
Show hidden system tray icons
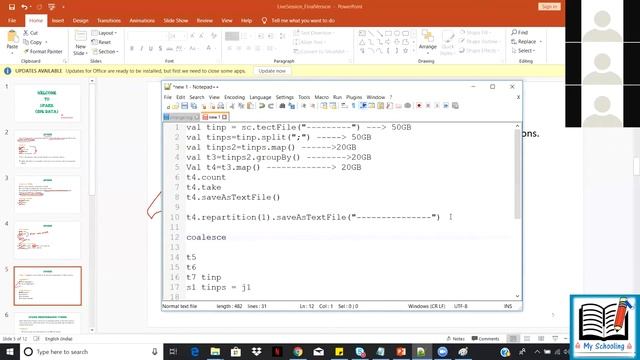pyautogui.click(x=537, y=351)
